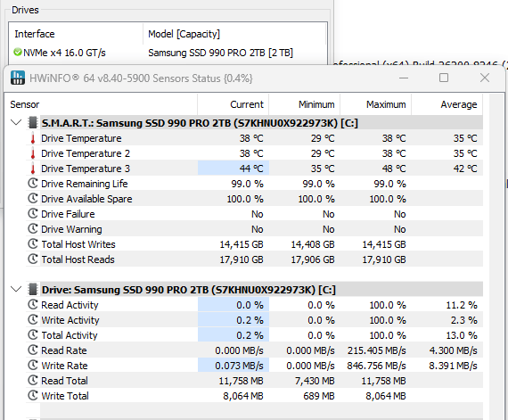Select the Read Rate row label
508x420 pixels.
64,350
